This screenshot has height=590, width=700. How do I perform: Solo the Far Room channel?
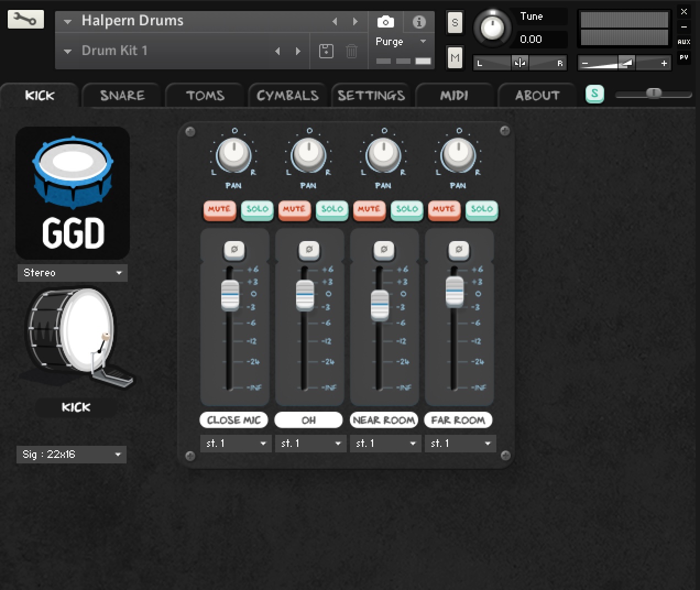(482, 210)
